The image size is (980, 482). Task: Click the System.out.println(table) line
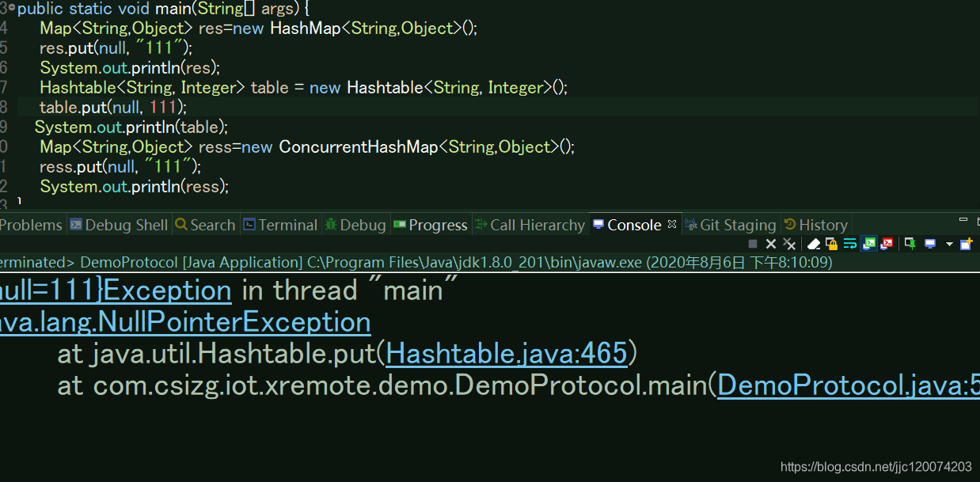coord(131,127)
